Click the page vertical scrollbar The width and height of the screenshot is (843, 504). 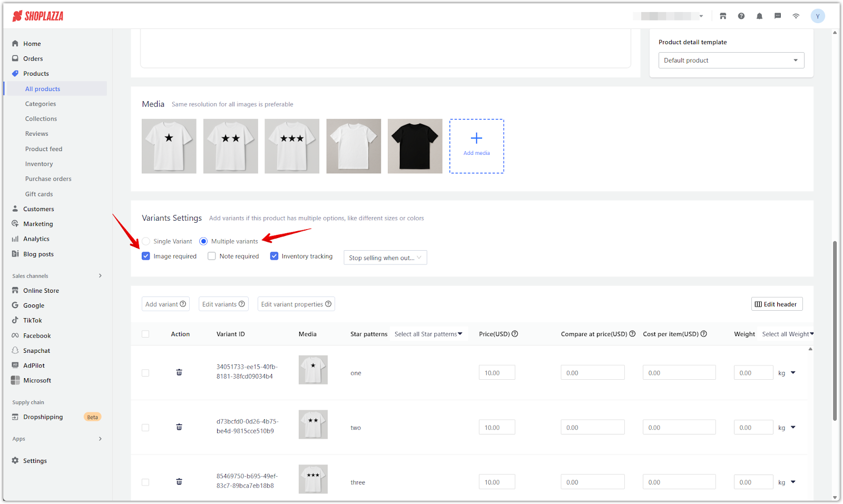coord(835,331)
